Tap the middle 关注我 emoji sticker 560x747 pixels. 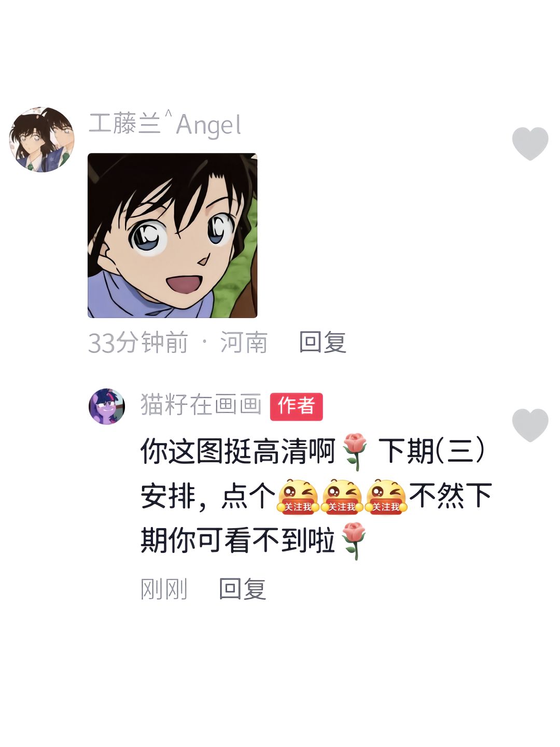342,496
